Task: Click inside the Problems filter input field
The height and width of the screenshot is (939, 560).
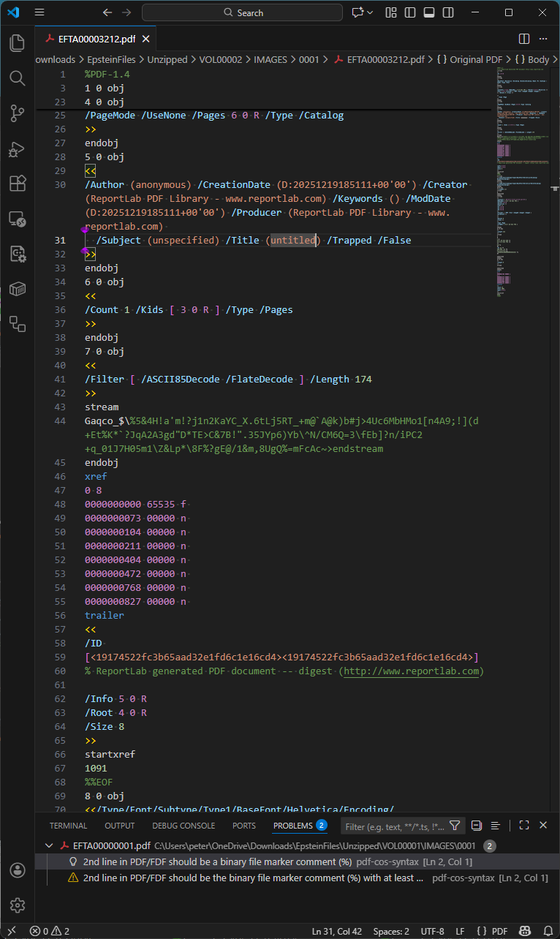Action: tap(395, 825)
